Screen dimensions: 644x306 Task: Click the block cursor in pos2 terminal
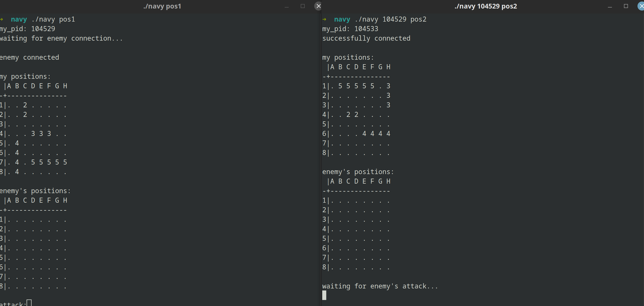pos(324,295)
